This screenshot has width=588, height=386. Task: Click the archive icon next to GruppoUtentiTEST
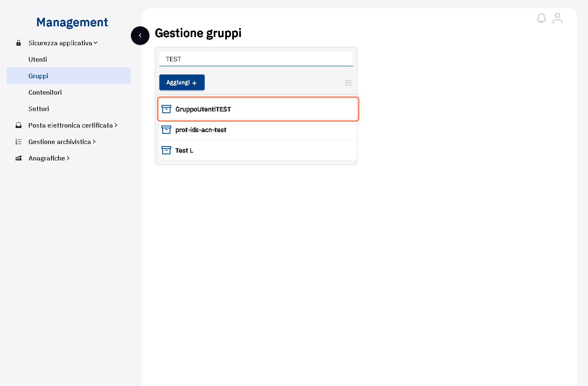point(166,109)
